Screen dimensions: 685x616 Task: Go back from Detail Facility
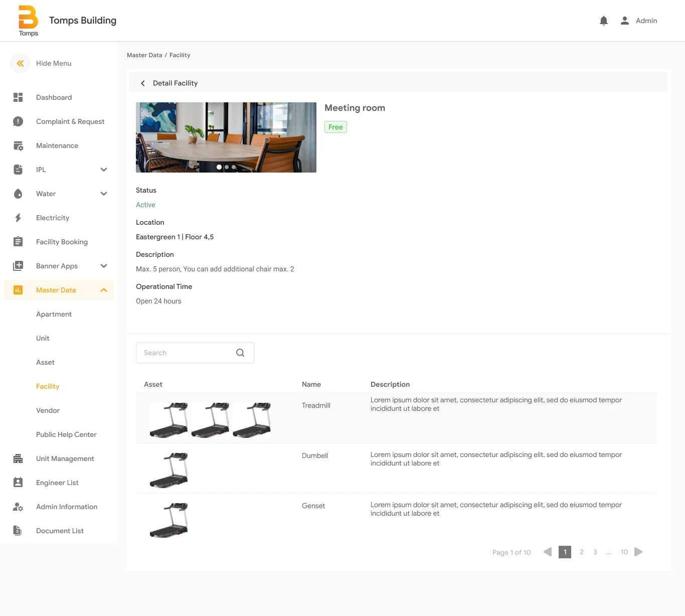point(142,83)
